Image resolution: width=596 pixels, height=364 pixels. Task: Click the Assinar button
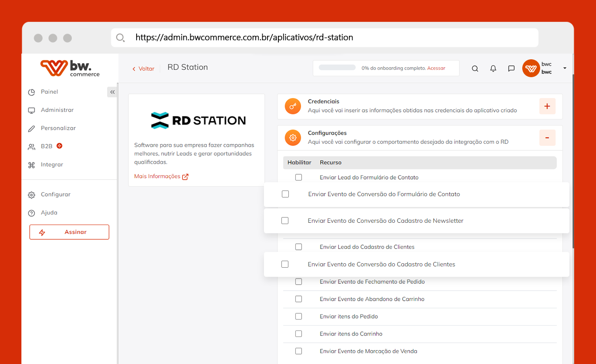tap(69, 232)
